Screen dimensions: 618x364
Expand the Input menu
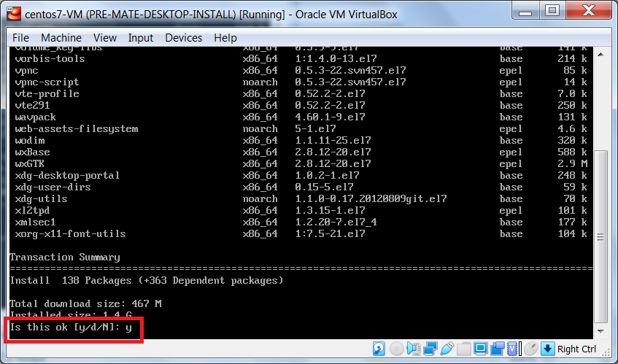tap(141, 38)
